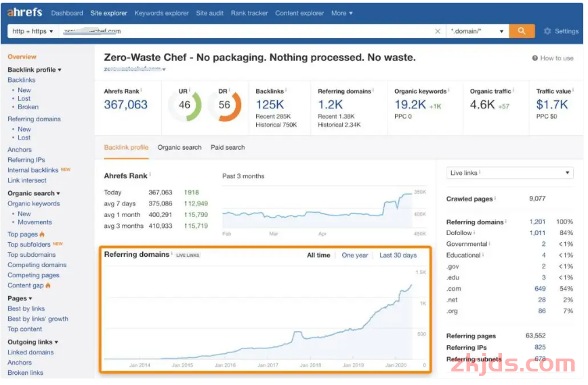Click the 125K Backlinks value
This screenshot has width=588, height=385.
tap(272, 105)
